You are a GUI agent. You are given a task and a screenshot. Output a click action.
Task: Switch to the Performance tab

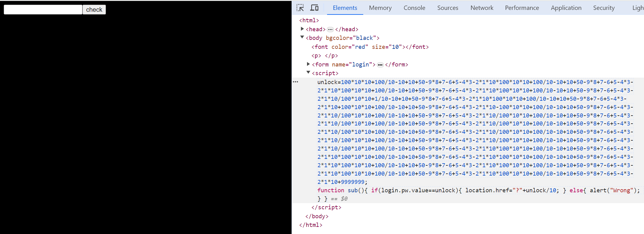pos(522,8)
